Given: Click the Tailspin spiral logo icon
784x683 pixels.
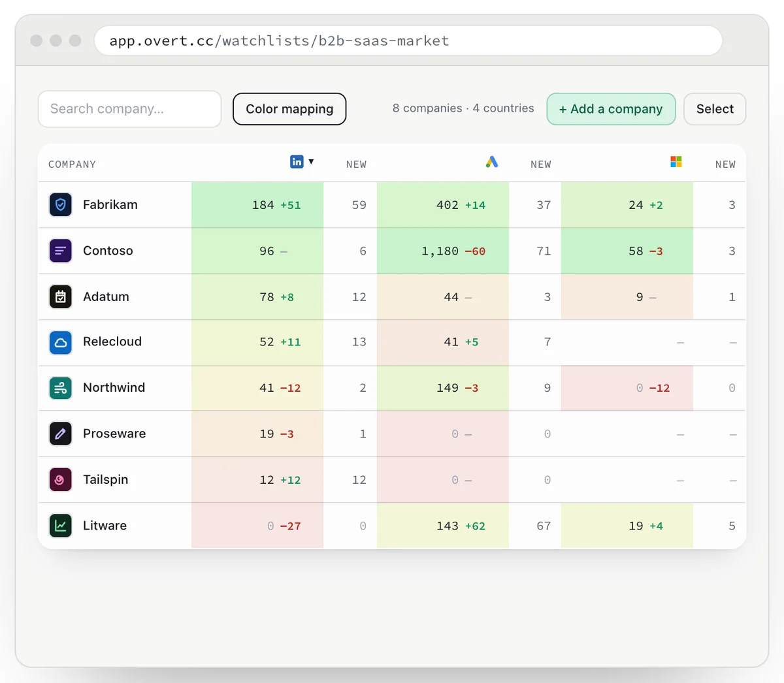Looking at the screenshot, I should pos(61,480).
